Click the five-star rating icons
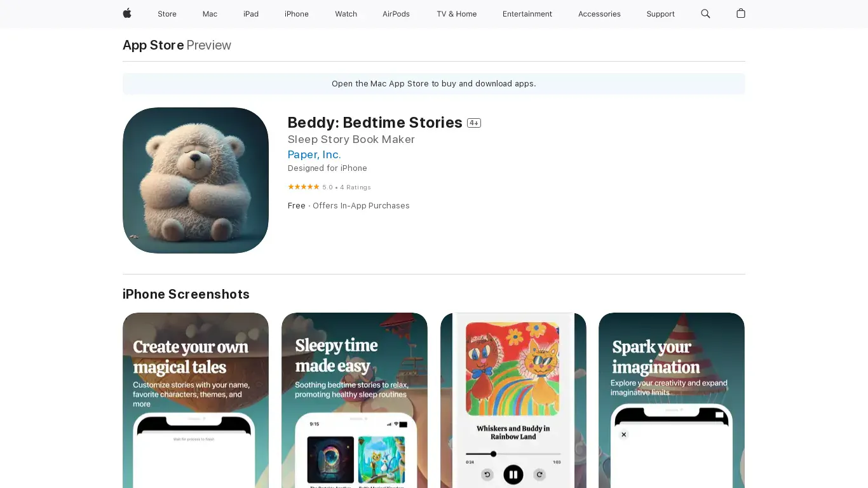 coord(303,187)
